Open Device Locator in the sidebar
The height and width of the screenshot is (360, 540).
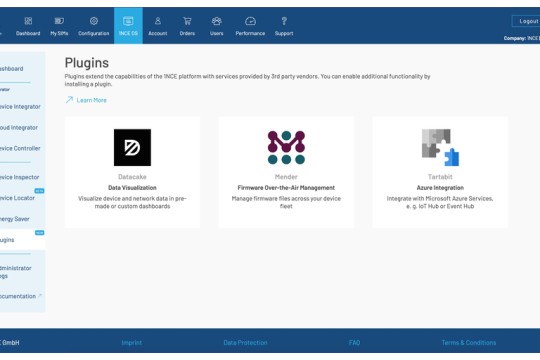tap(17, 198)
